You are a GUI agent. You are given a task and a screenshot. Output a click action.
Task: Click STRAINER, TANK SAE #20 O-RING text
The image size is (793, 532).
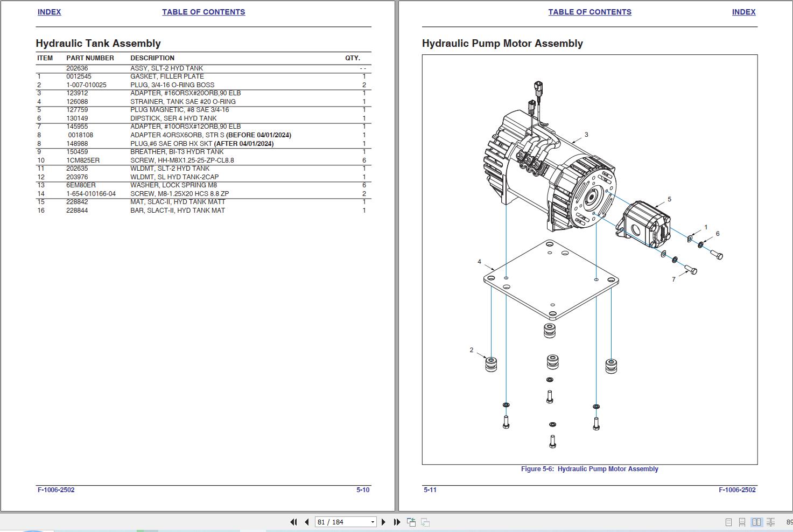(183, 102)
